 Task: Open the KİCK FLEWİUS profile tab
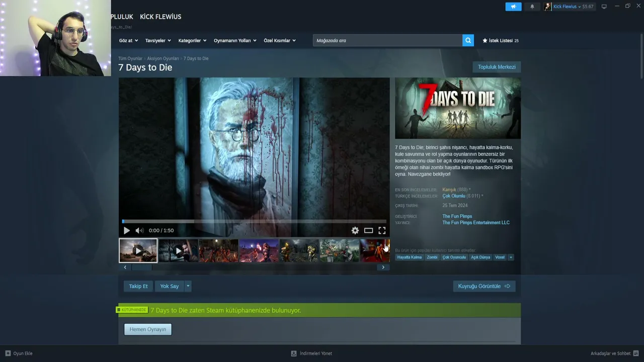[160, 17]
